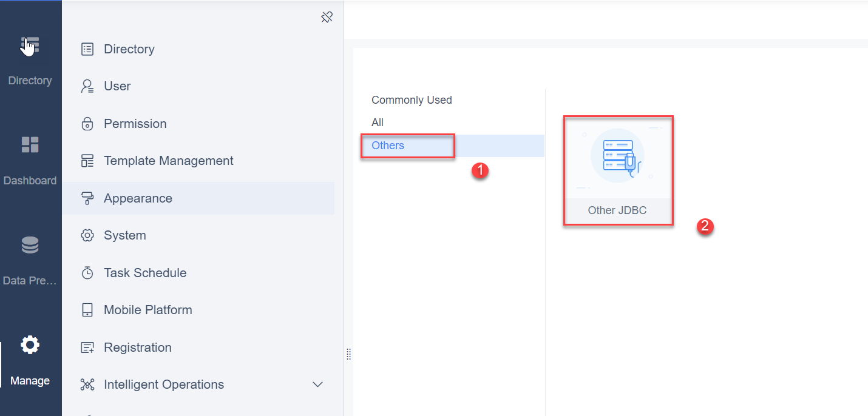Switch to the All category
868x416 pixels.
377,122
